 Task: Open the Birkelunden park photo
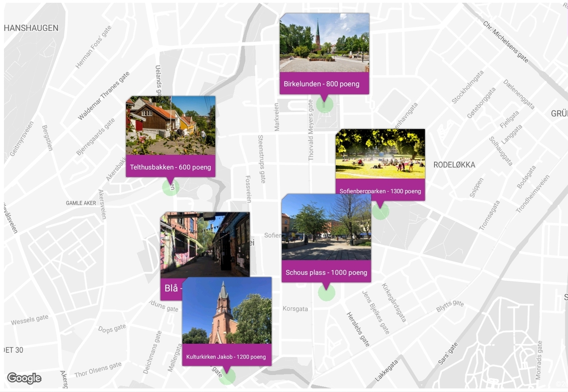pyautogui.click(x=324, y=43)
